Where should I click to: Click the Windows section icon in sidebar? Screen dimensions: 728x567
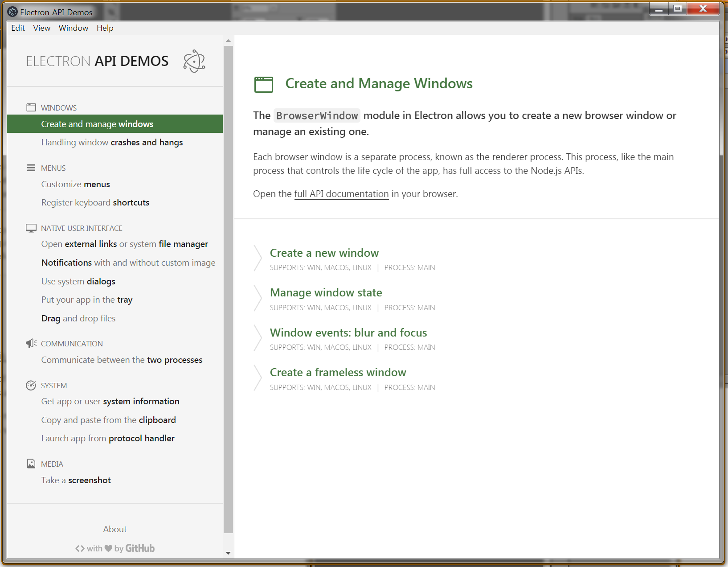31,107
